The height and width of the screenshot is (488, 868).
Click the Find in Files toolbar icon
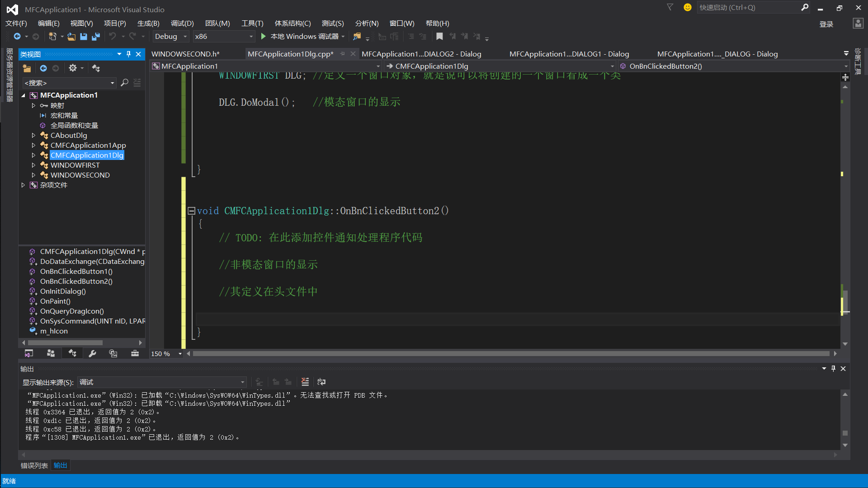coord(357,37)
